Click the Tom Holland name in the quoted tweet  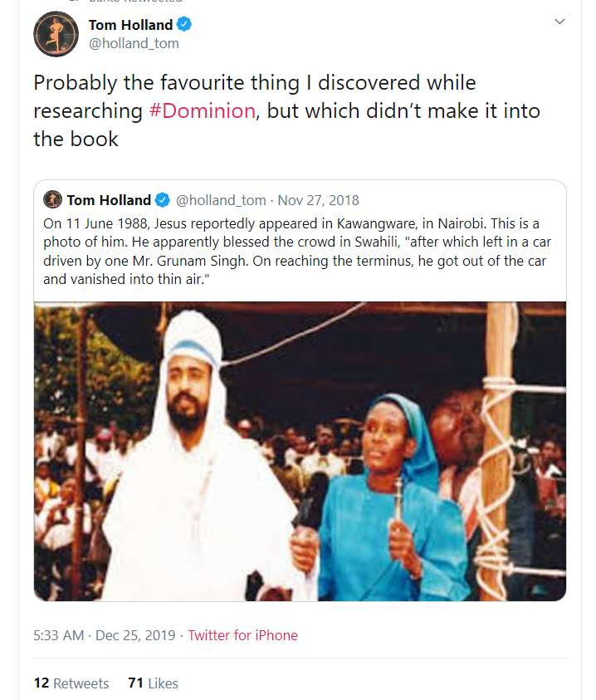click(109, 200)
